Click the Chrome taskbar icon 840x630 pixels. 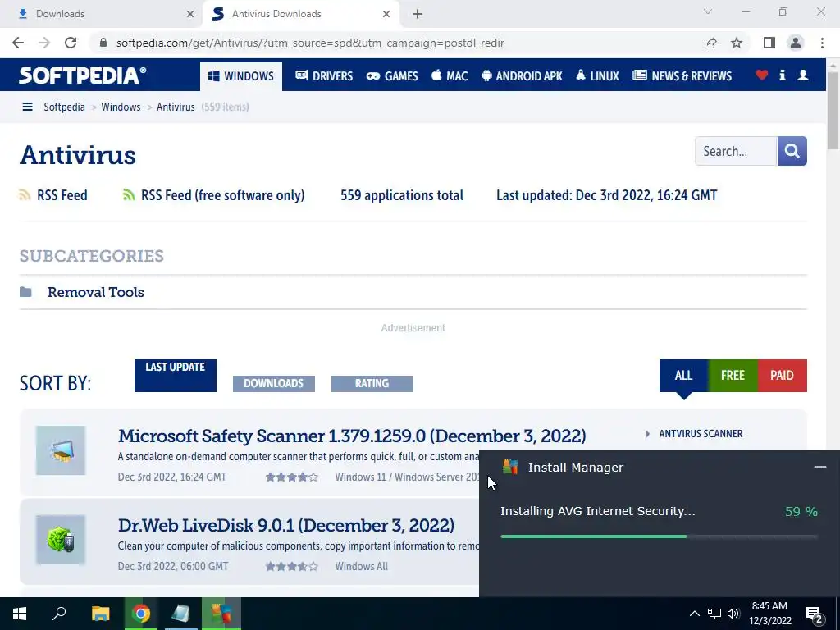(141, 614)
